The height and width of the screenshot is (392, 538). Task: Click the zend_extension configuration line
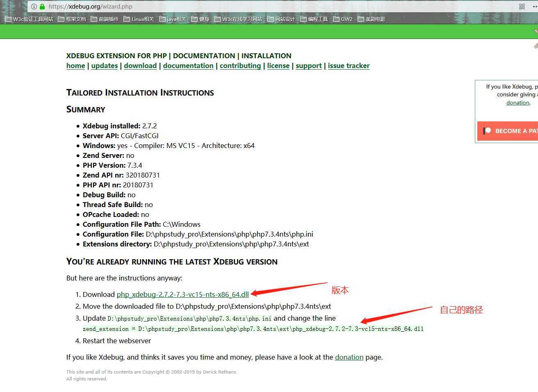[x=253, y=329]
